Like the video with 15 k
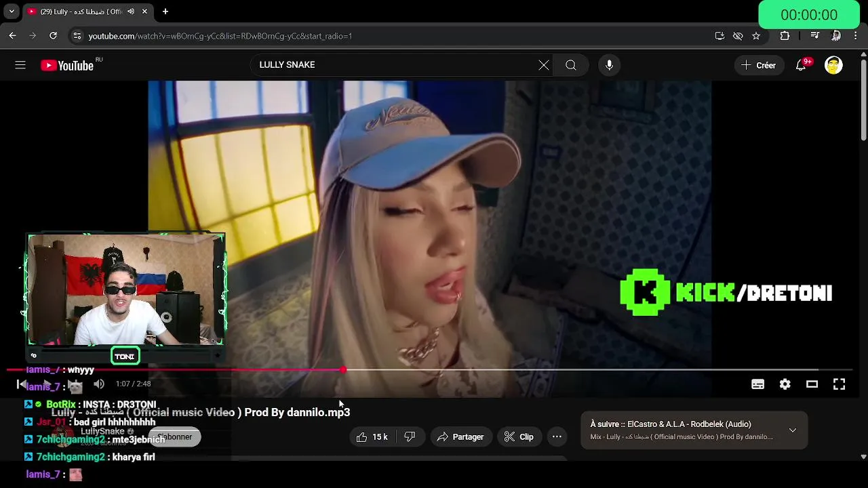This screenshot has width=868, height=488. 372,437
